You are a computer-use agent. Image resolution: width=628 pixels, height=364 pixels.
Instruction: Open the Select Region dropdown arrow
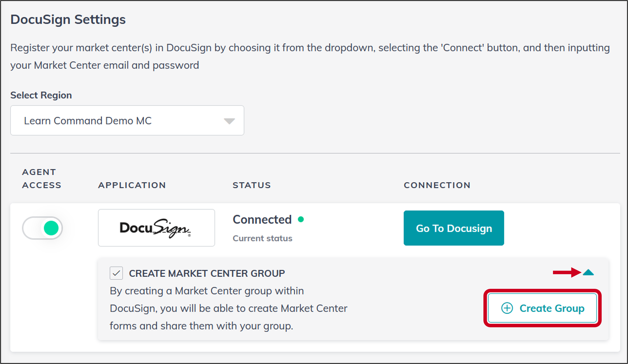click(229, 121)
